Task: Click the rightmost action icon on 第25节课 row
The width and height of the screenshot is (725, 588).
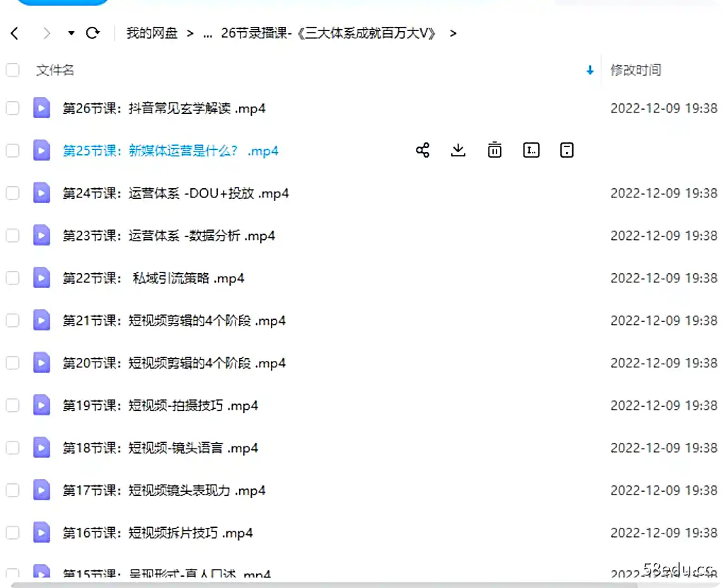Action: 567,150
